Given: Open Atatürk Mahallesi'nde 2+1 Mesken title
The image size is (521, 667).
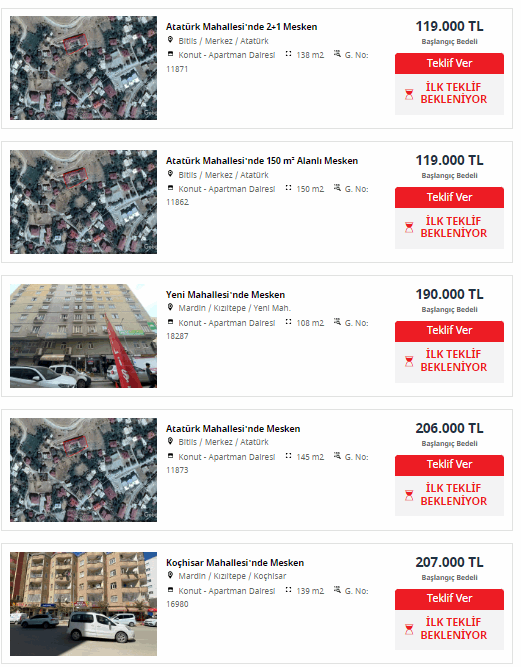Looking at the screenshot, I should [241, 27].
